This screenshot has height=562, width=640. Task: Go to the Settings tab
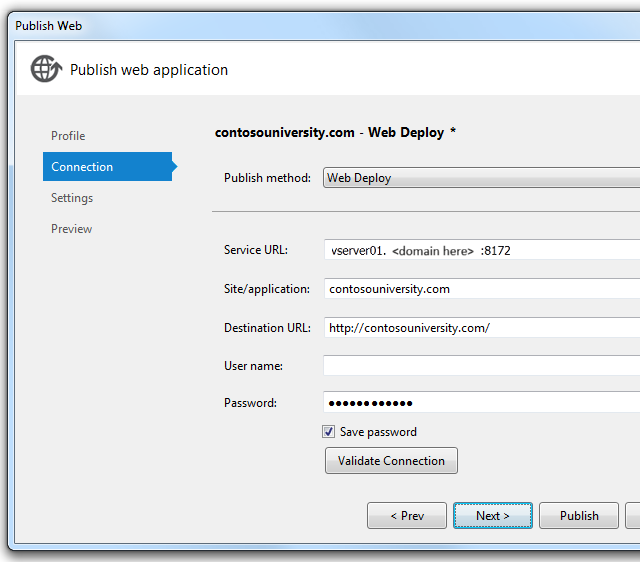[x=72, y=198]
